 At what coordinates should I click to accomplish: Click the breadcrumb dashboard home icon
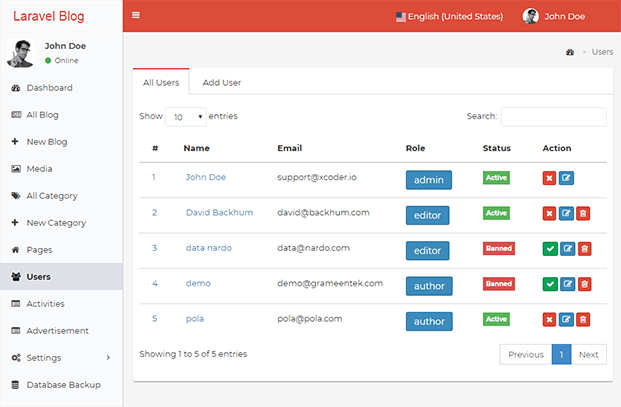tap(570, 52)
